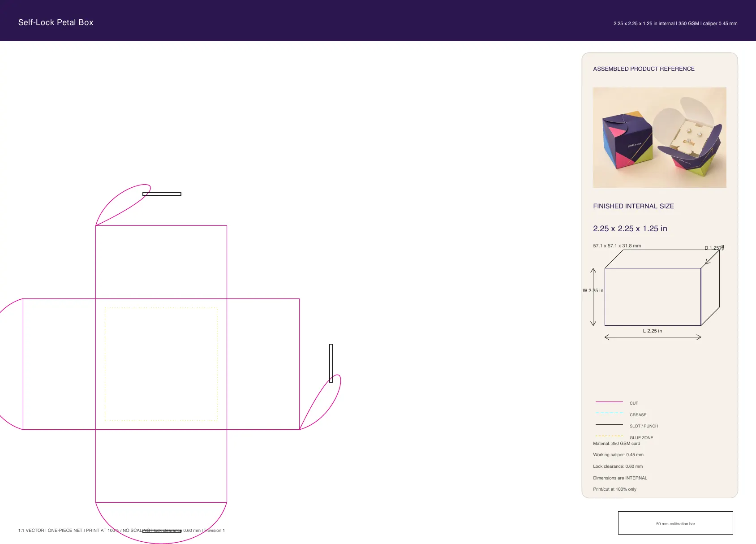Click the yellow dashed GLUE ZONE line sample

tap(609, 436)
